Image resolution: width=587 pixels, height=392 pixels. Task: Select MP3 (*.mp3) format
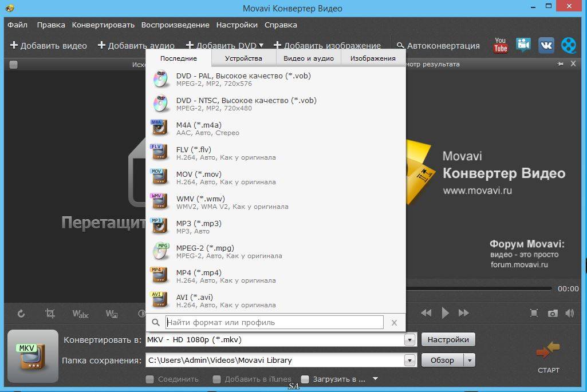tap(275, 227)
